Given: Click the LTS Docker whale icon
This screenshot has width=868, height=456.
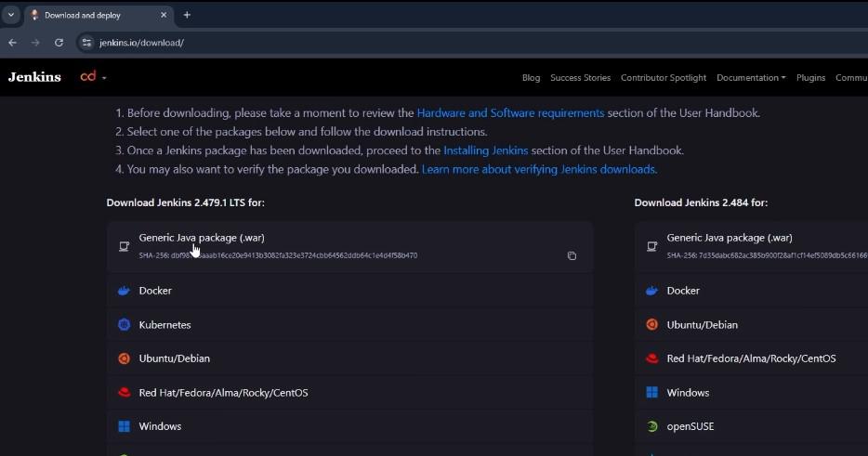Looking at the screenshot, I should [x=124, y=291].
